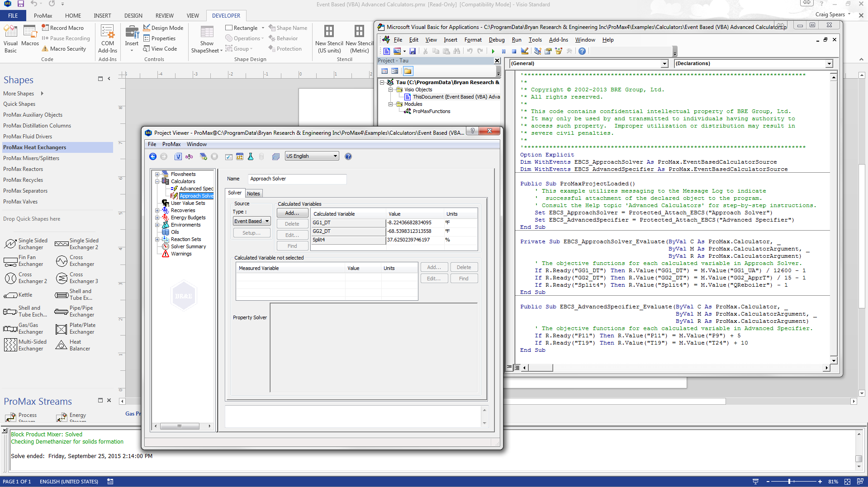Open Object Browser icon in VBA toolbar
The image size is (868, 487).
(x=559, y=51)
